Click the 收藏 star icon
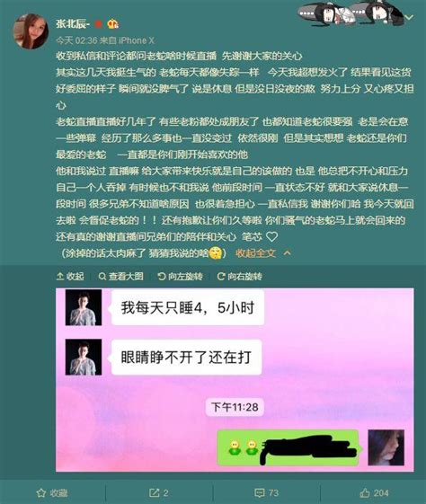The image size is (426, 504). (41, 492)
